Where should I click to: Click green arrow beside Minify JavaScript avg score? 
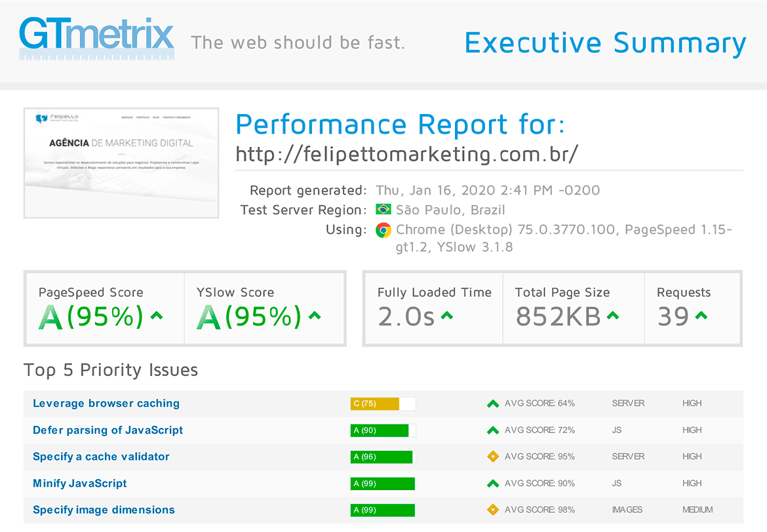click(x=492, y=483)
